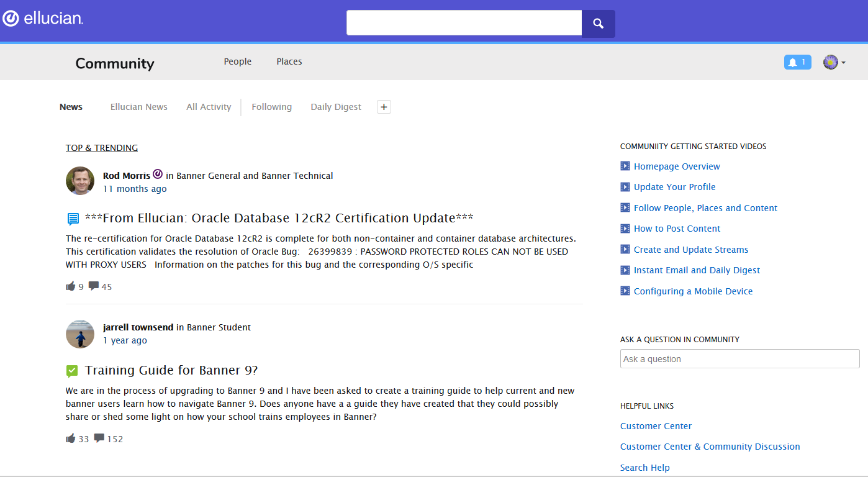This screenshot has height=477, width=868.
Task: Open the Places menu
Action: (x=289, y=61)
